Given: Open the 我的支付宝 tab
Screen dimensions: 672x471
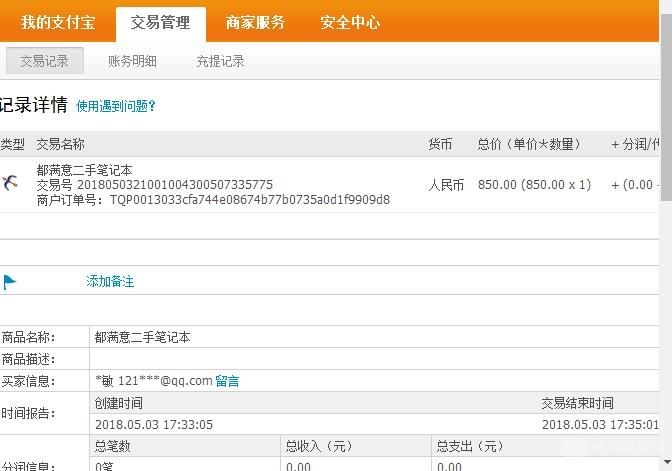Looking at the screenshot, I should tap(58, 22).
